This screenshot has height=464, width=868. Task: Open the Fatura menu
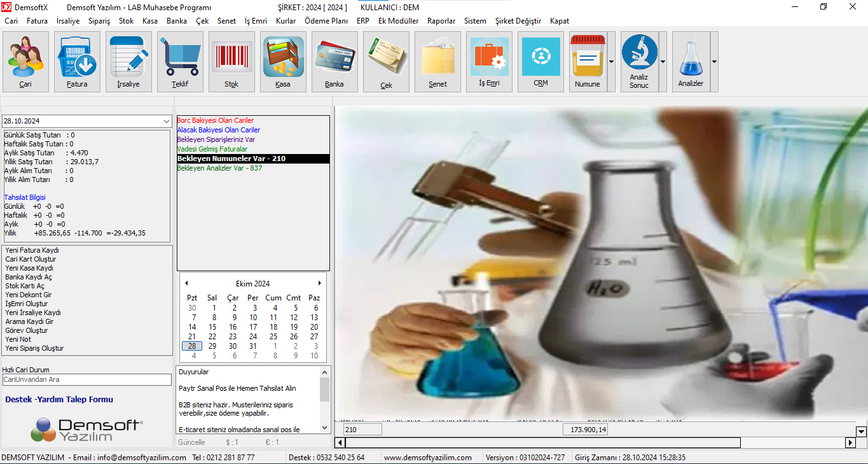pos(38,21)
